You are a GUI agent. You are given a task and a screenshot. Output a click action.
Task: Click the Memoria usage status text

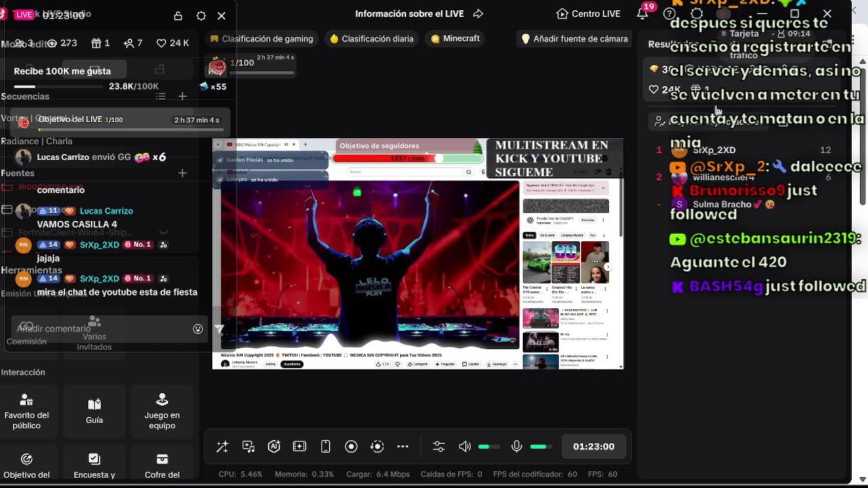(x=304, y=474)
